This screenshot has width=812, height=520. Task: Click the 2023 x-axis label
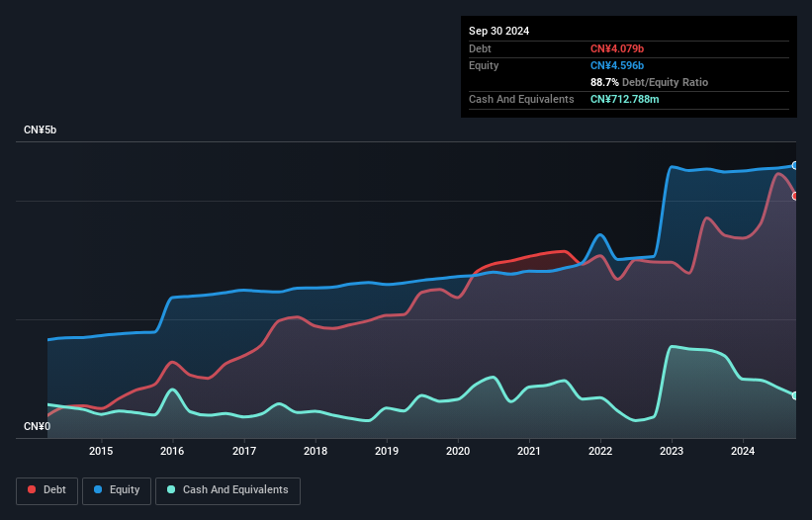[x=672, y=451]
